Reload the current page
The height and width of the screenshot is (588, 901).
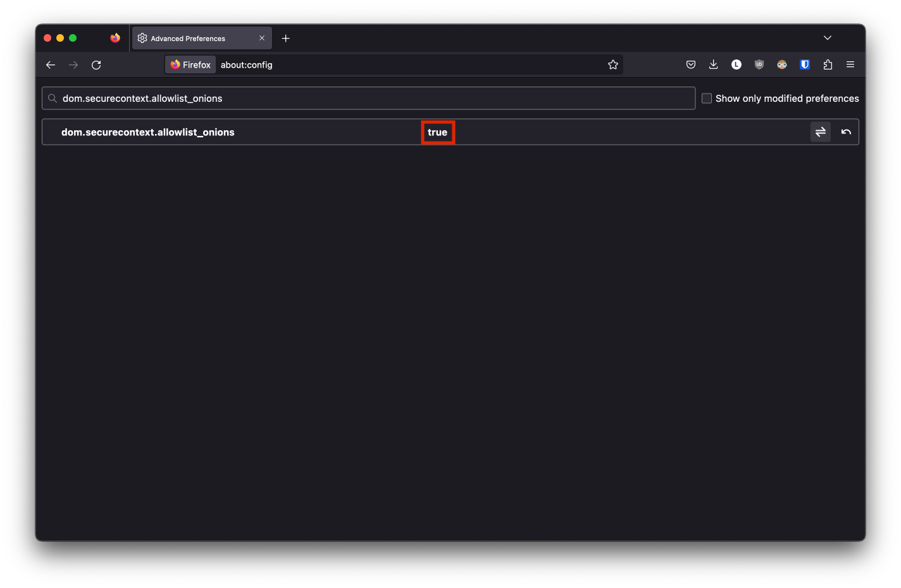coord(96,64)
